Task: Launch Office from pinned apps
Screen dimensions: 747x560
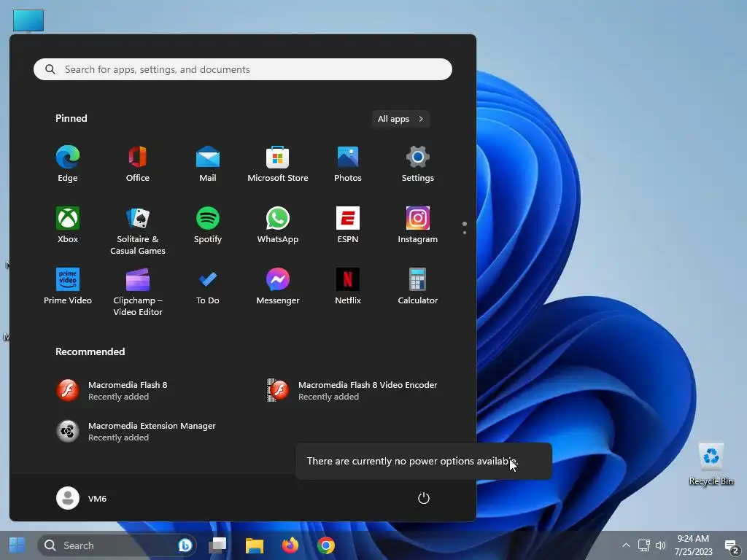Action: [x=138, y=164]
